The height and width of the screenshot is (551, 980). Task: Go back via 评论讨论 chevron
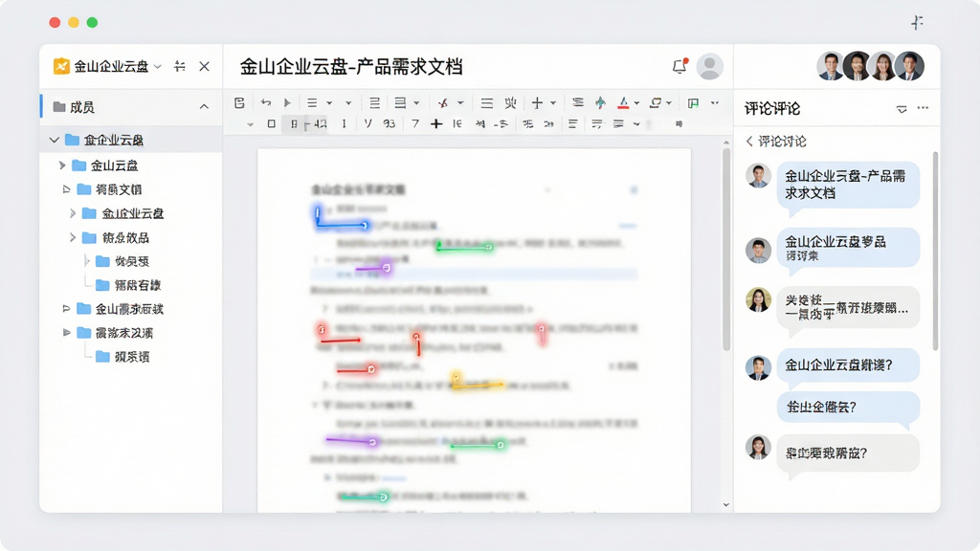(x=749, y=142)
